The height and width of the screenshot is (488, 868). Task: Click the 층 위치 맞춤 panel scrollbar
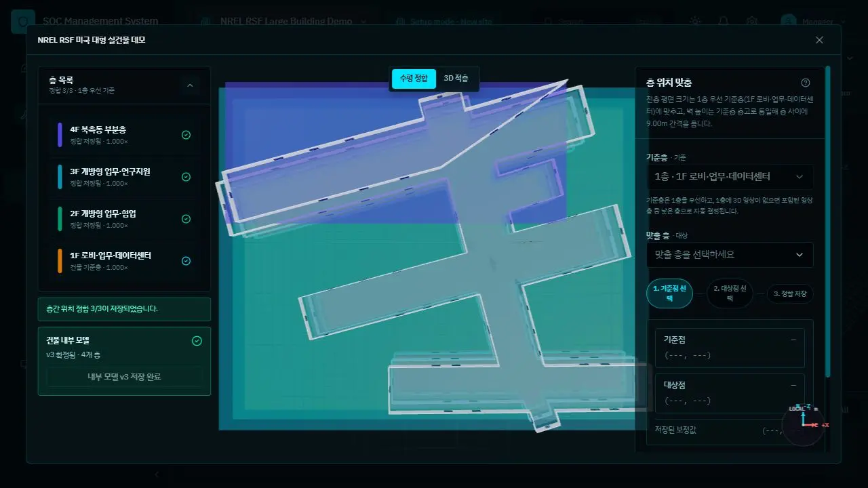[x=828, y=222]
